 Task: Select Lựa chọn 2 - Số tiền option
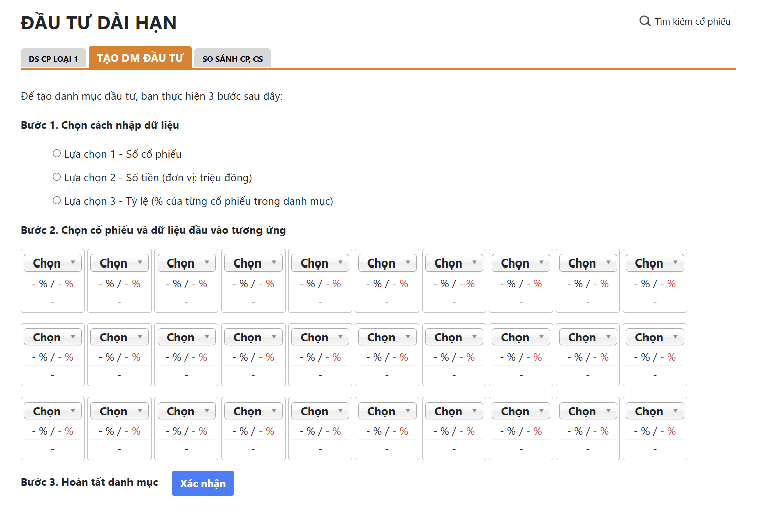point(57,177)
